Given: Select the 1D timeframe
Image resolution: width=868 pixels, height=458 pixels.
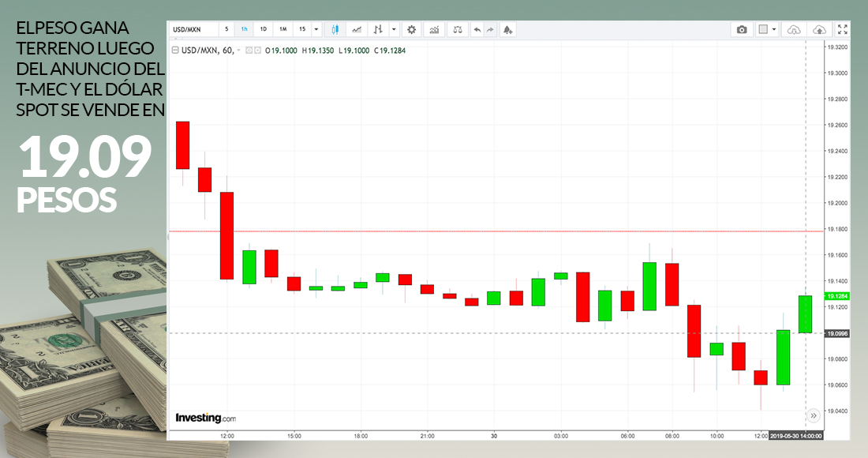Looking at the screenshot, I should tap(264, 29).
